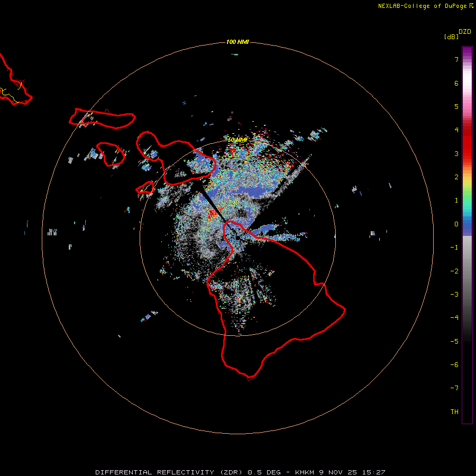Click the -1 value on color scale

point(454,248)
